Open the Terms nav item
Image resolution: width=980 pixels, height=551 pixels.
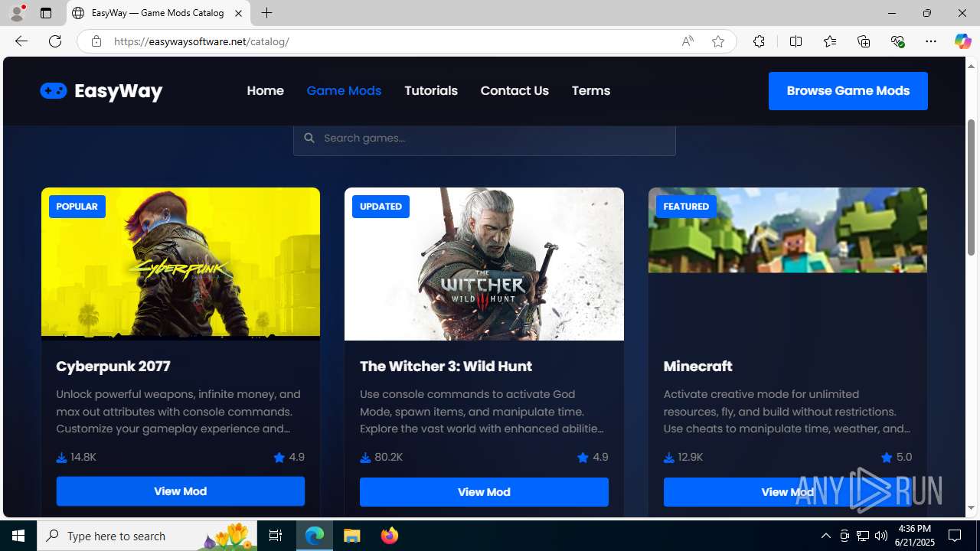click(x=591, y=90)
